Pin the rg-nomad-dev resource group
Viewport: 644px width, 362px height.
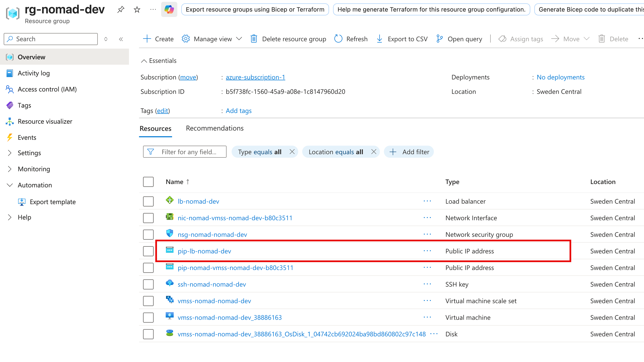point(121,9)
